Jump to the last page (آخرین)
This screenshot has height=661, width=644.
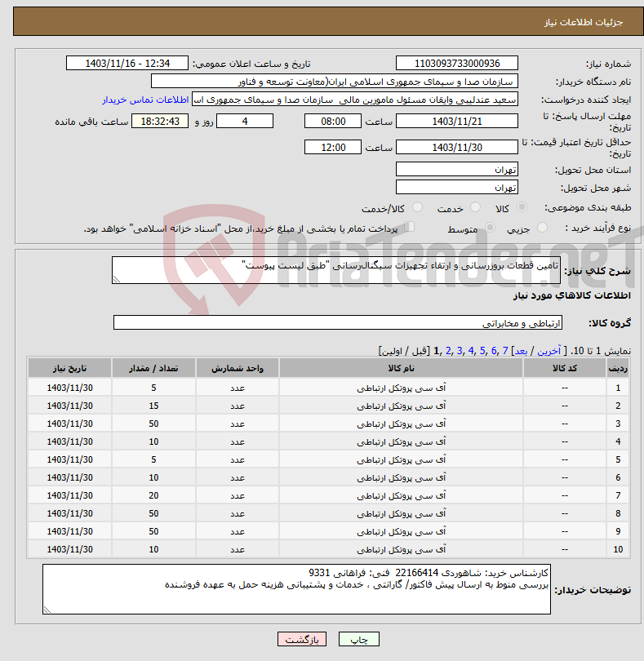tap(549, 351)
